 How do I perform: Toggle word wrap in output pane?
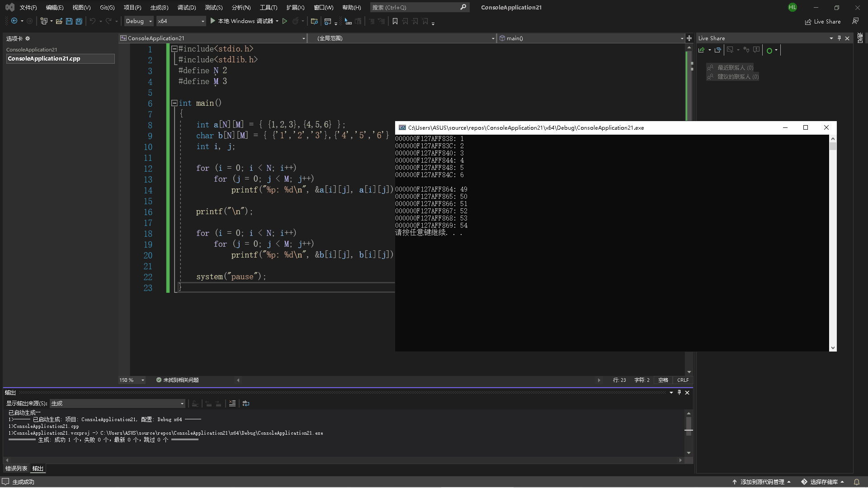click(246, 404)
